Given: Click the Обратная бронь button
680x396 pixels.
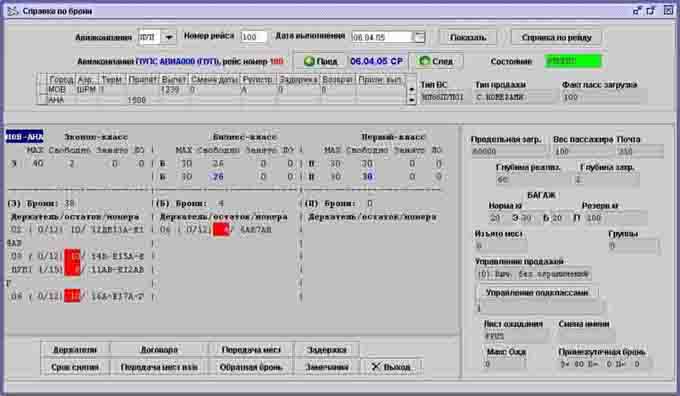Looking at the screenshot, I should pos(251,367).
